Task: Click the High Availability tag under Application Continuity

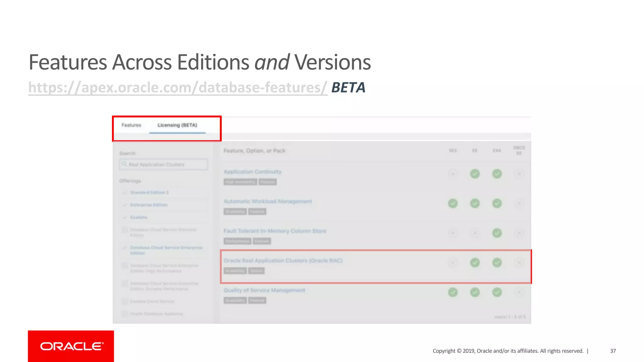Action: pos(240,182)
